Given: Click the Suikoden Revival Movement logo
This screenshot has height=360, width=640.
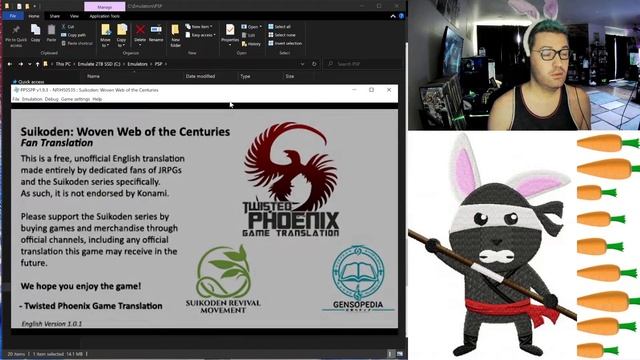Looking at the screenshot, I should [x=223, y=280].
